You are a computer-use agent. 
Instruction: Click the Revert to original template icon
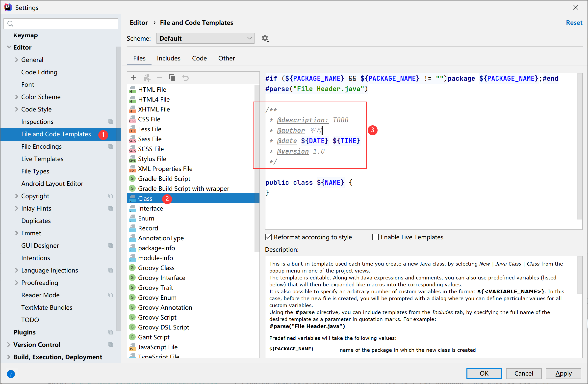click(185, 78)
